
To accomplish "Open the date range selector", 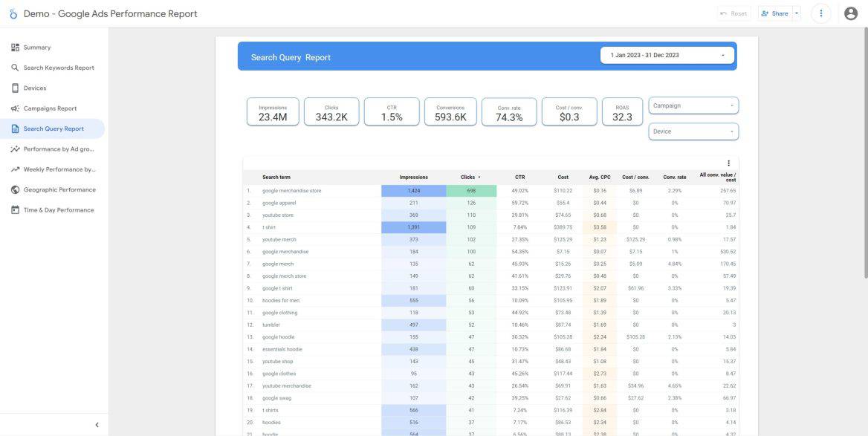I will (666, 54).
